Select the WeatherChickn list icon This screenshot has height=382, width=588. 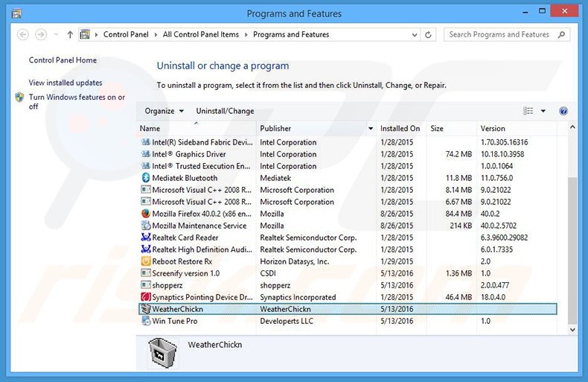click(145, 309)
